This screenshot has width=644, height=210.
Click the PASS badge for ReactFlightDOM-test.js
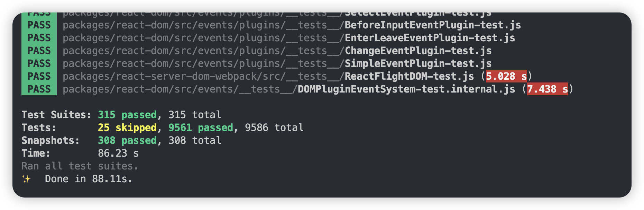39,77
